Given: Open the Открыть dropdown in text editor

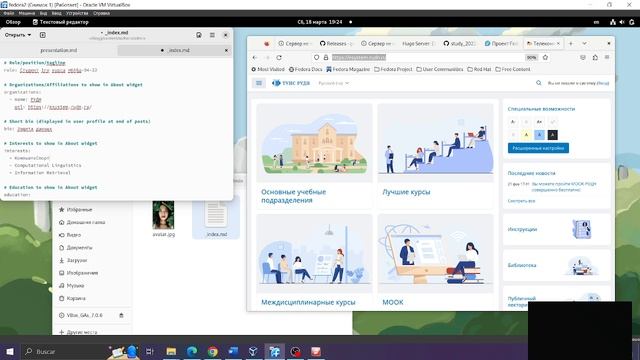Looking at the screenshot, I should (18, 35).
